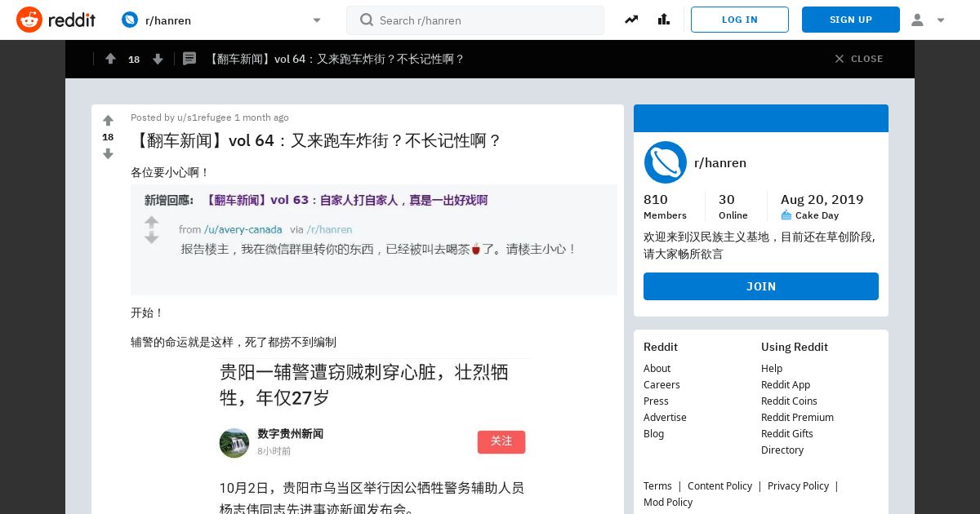Open the embedded 贵阳一辅警 article image

[374, 436]
